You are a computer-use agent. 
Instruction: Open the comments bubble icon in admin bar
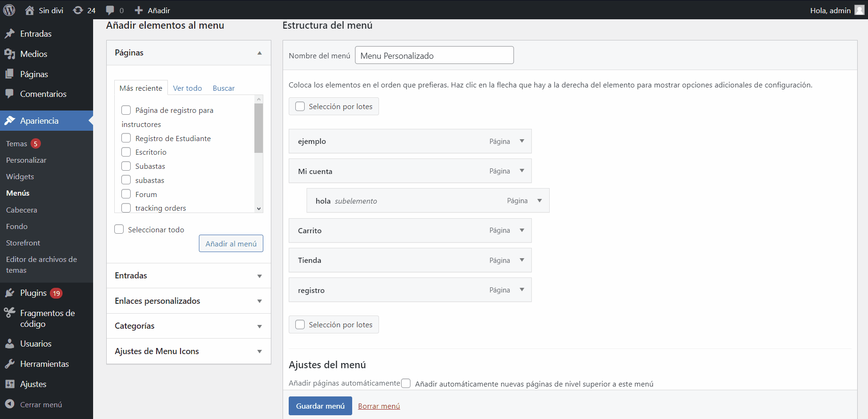click(110, 10)
